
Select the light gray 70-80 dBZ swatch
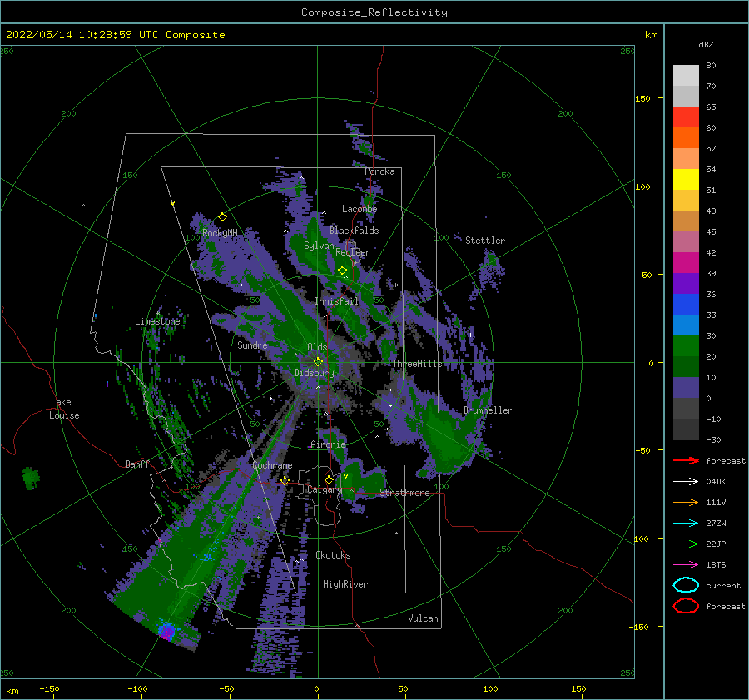pos(686,76)
